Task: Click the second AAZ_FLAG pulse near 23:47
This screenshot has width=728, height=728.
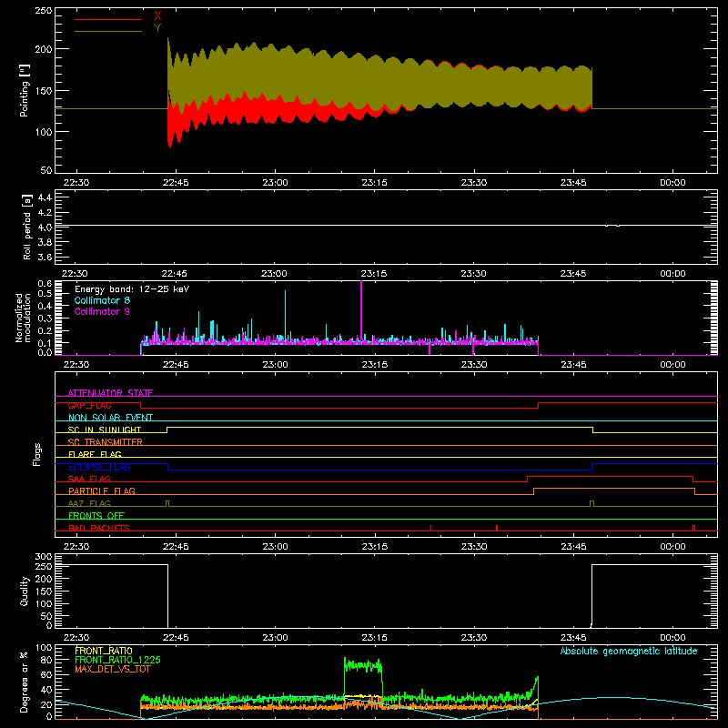Action: click(591, 503)
